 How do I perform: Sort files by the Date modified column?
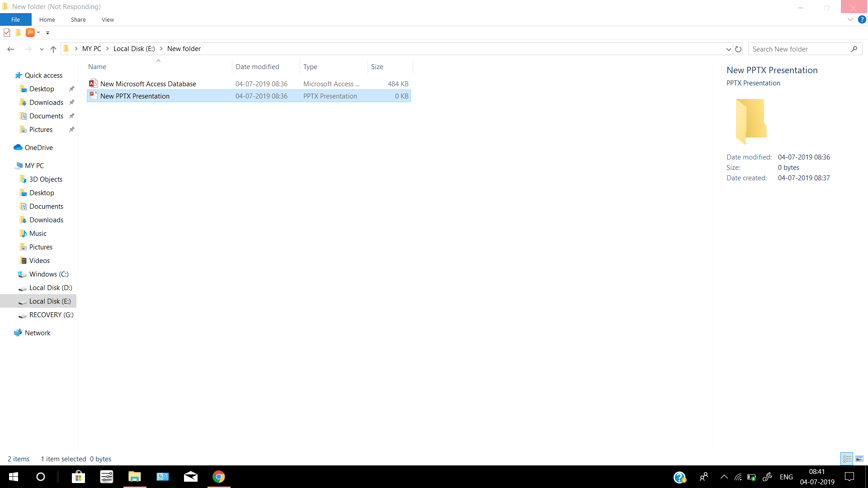(257, 67)
